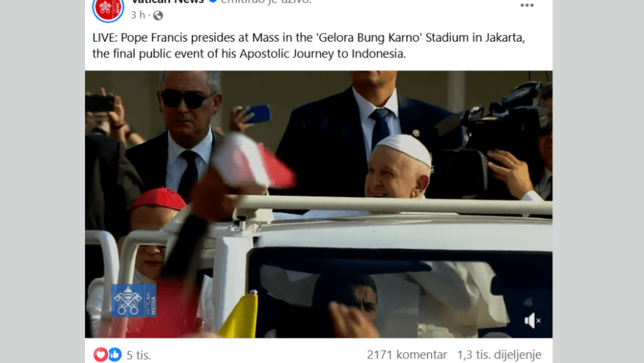Click the blue verified badge beside Vatican News

[x=213, y=2]
